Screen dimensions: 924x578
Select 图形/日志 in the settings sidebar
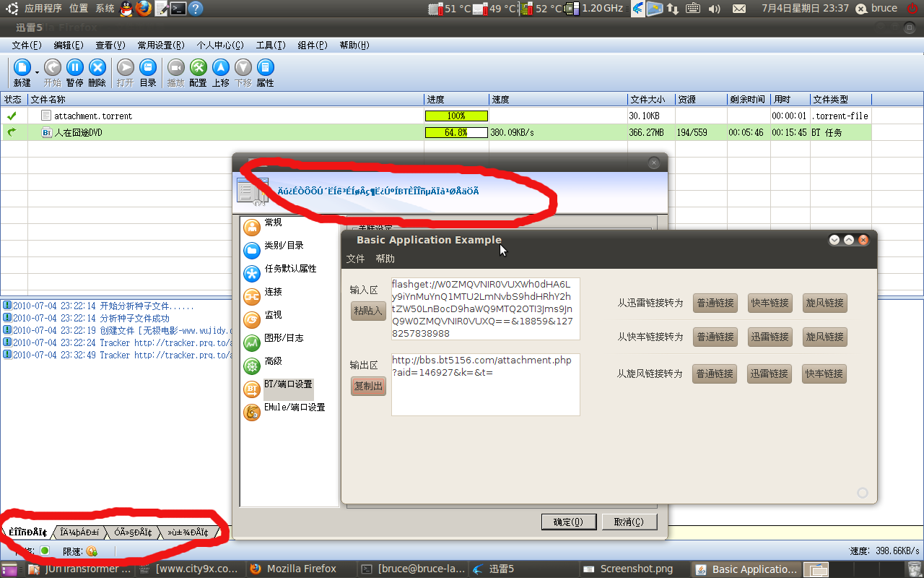pyautogui.click(x=284, y=338)
